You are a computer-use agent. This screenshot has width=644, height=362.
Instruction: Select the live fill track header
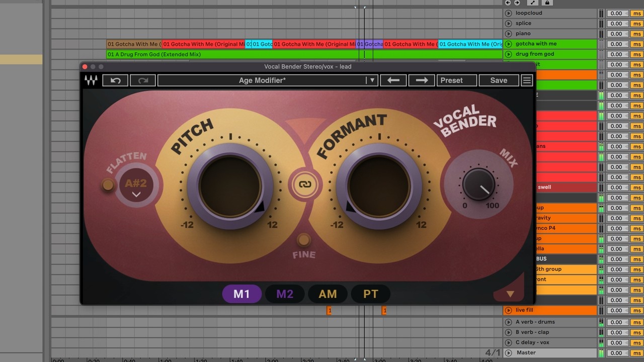click(x=550, y=310)
